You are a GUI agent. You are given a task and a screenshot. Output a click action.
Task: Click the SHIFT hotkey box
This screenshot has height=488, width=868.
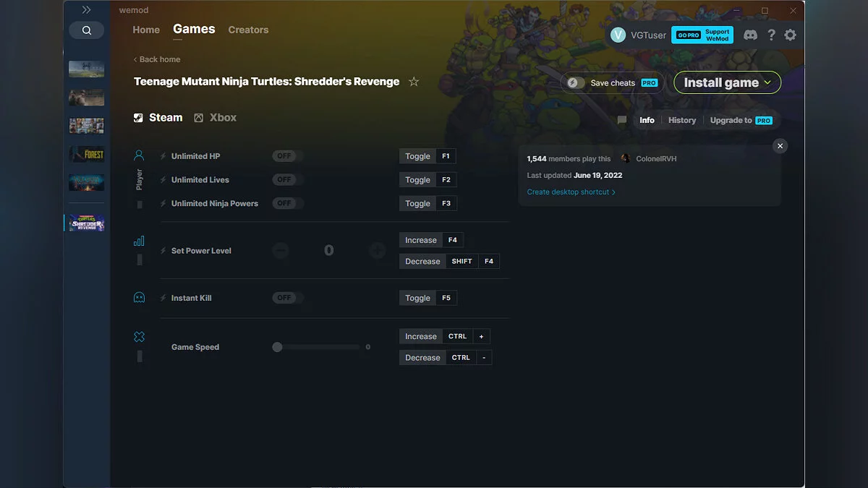click(x=461, y=262)
